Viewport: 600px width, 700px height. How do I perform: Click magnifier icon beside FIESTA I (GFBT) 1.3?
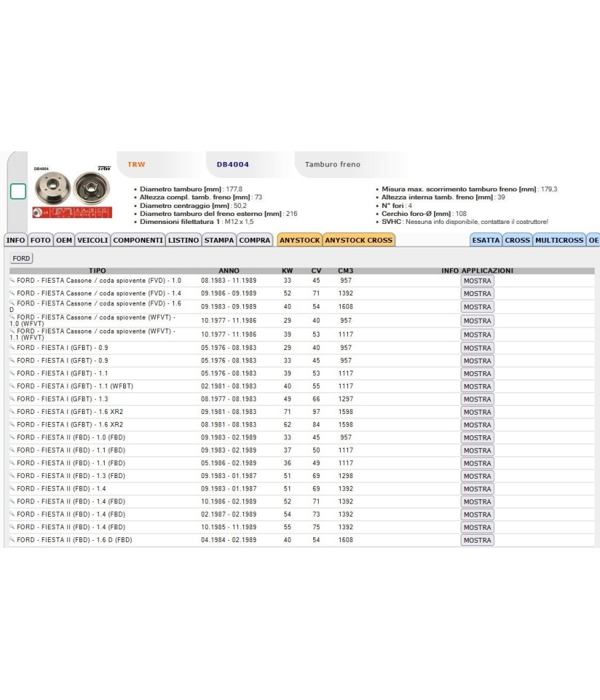click(x=13, y=399)
